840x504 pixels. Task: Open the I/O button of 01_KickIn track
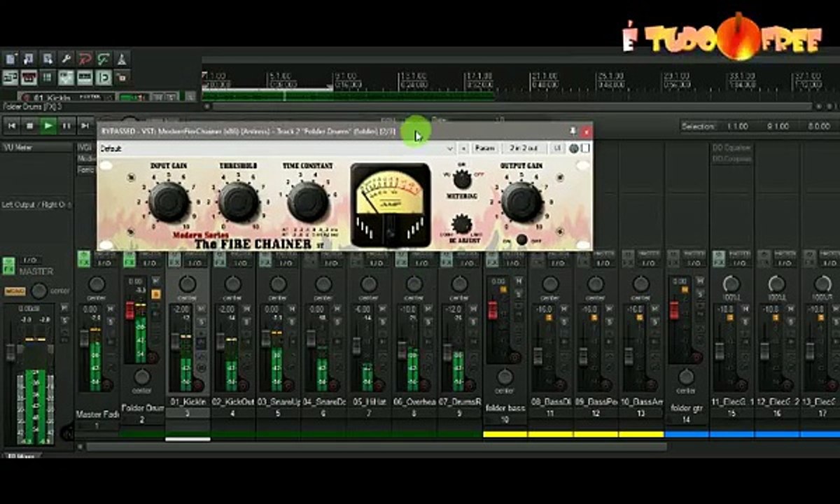(195, 264)
